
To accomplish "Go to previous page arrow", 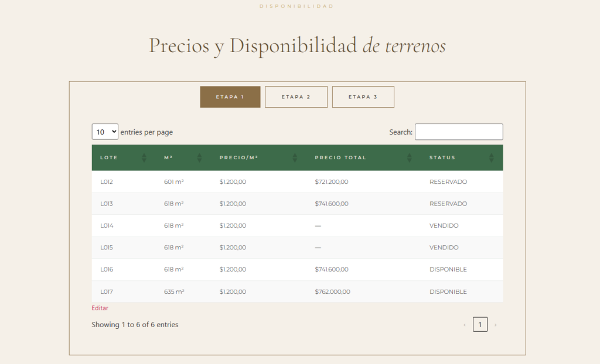I will [465, 325].
